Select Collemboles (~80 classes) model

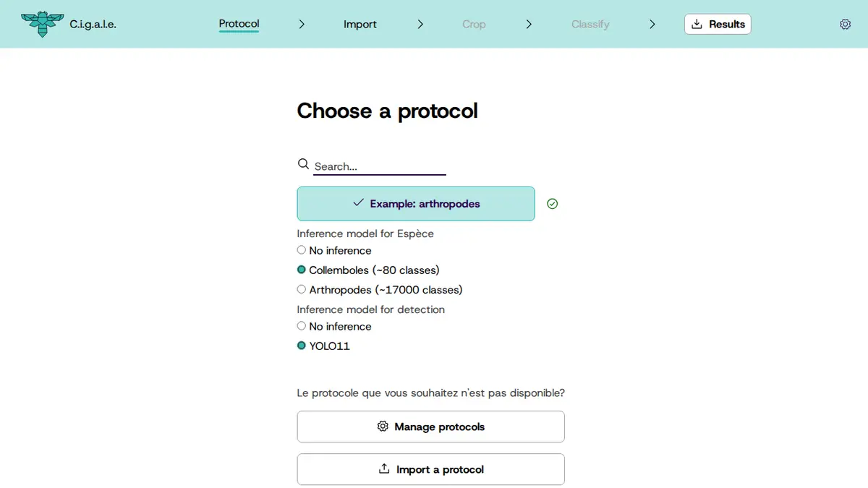302,270
